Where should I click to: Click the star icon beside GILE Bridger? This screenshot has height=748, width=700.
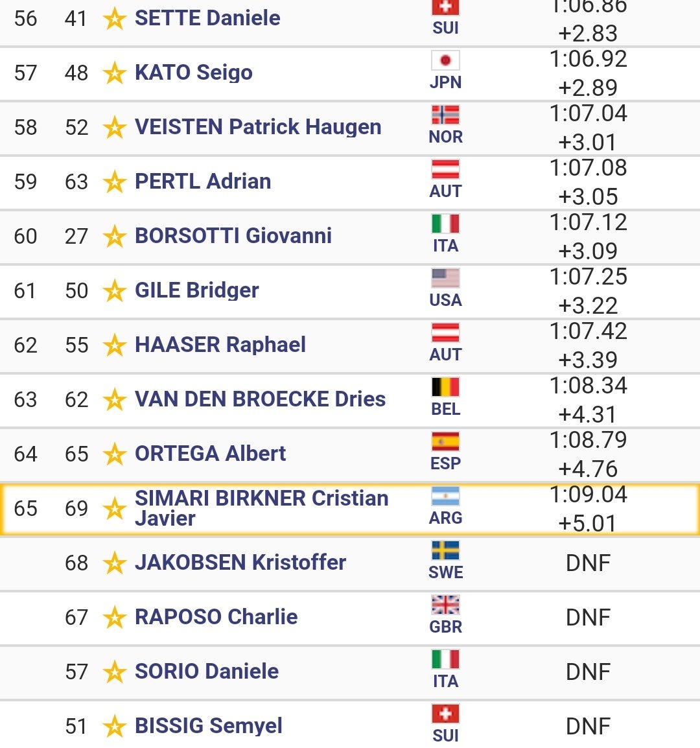point(115,291)
